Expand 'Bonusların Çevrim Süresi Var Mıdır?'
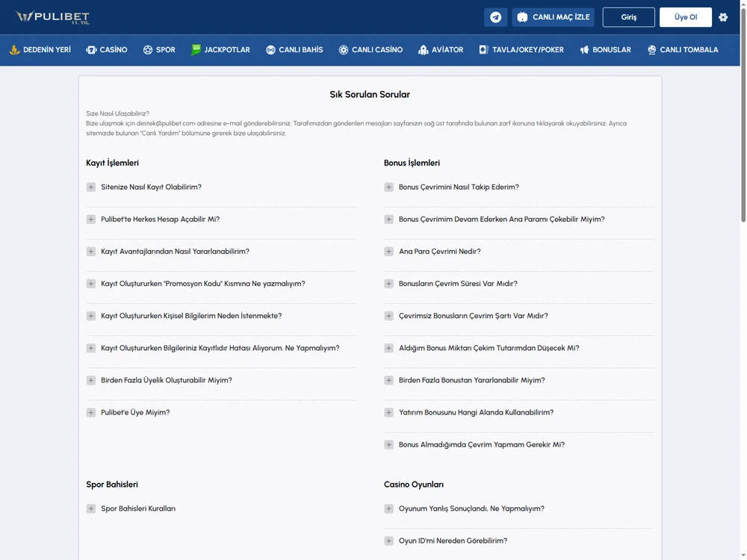The image size is (747, 560). [388, 284]
